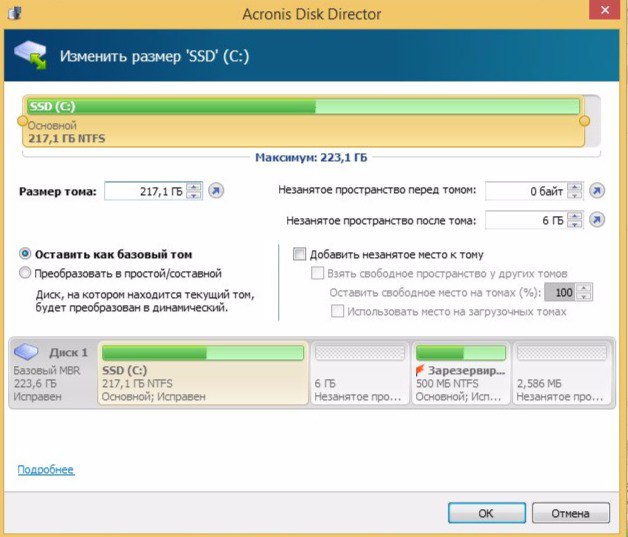This screenshot has width=628, height=537.
Task: Click the resize volume header icon
Action: click(x=30, y=55)
